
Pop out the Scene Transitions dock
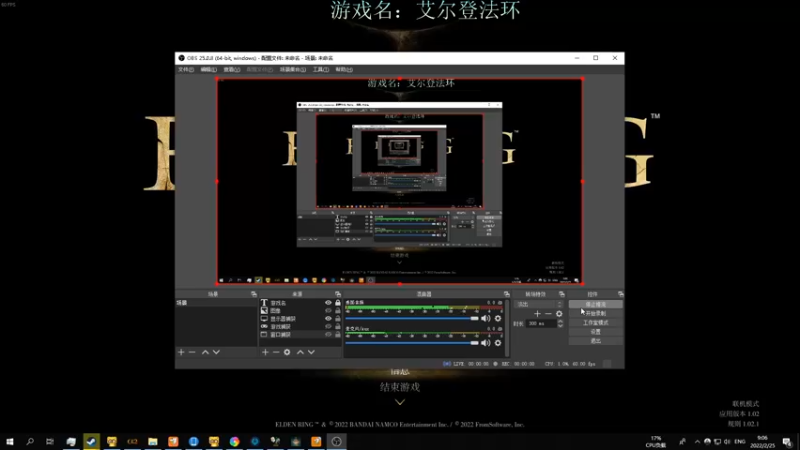(562, 294)
